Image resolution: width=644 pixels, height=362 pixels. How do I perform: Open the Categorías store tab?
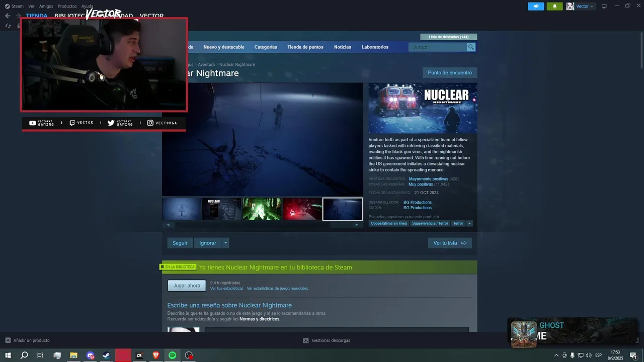(x=266, y=47)
